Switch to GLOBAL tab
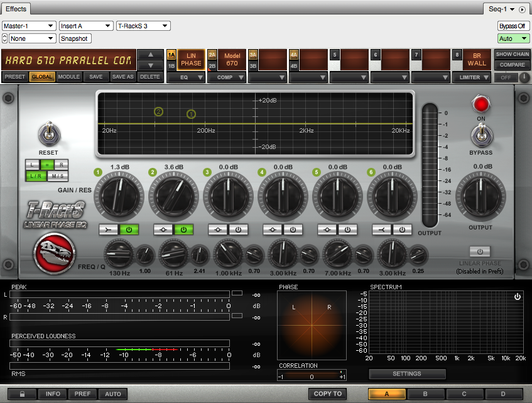This screenshot has height=403, width=532. pos(42,77)
